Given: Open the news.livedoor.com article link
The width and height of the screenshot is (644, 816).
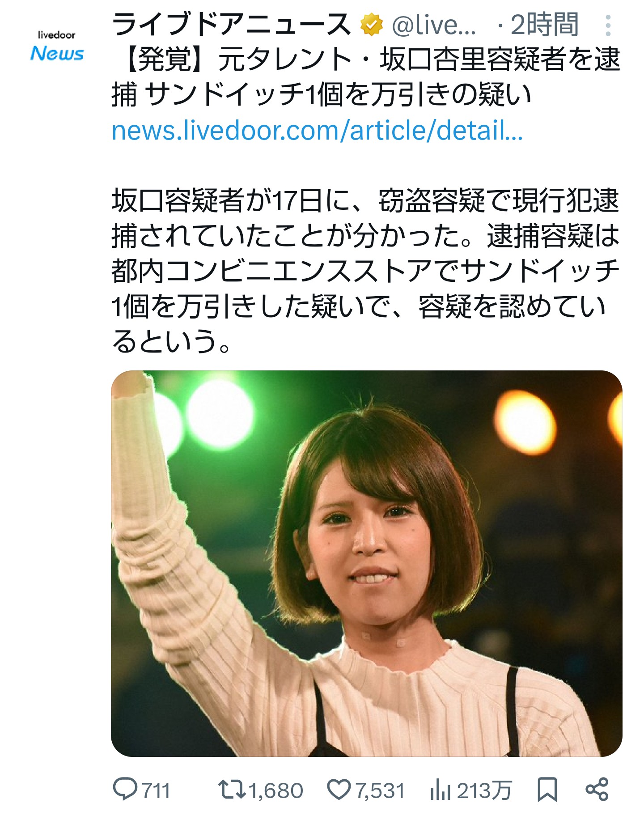Looking at the screenshot, I should [317, 130].
